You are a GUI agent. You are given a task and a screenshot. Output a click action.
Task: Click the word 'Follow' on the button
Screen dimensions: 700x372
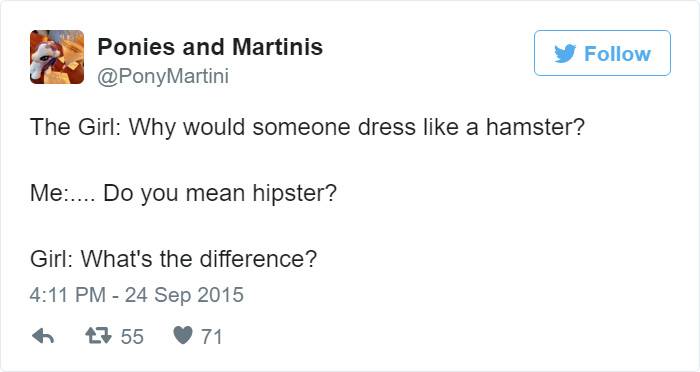point(617,54)
